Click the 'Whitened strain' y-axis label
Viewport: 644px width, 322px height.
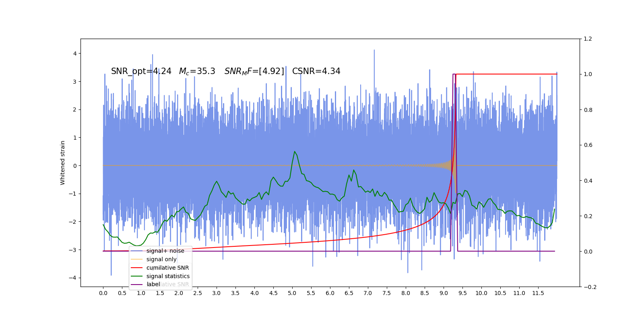pos(63,163)
